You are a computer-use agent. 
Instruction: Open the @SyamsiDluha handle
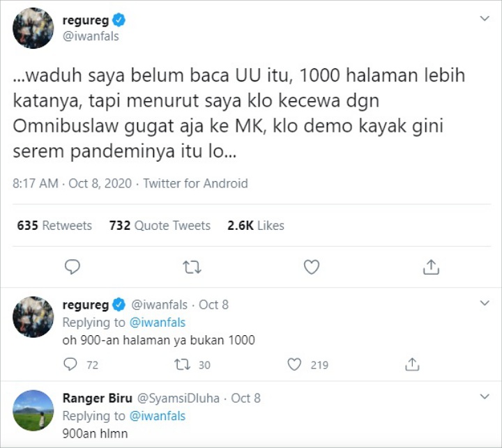pos(178,398)
